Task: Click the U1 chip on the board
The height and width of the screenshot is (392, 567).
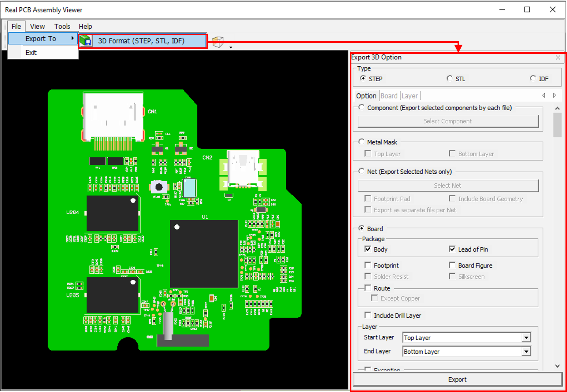Action: (204, 254)
